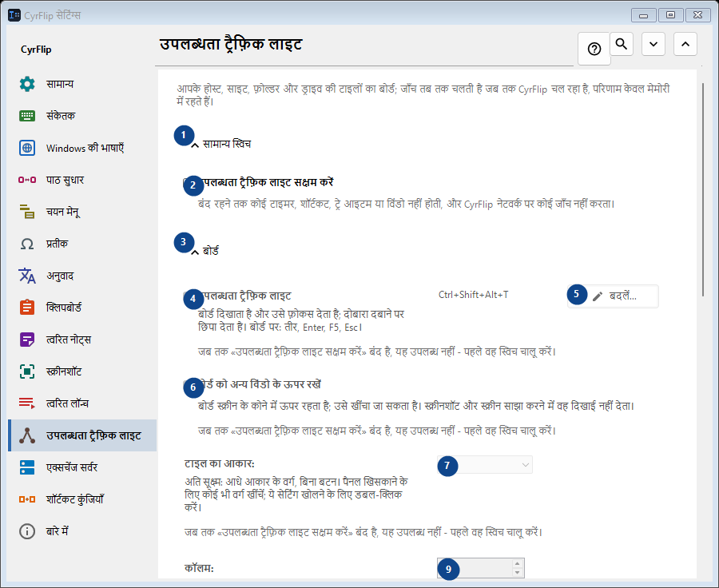Jump to previous section with up chevron

pyautogui.click(x=685, y=44)
